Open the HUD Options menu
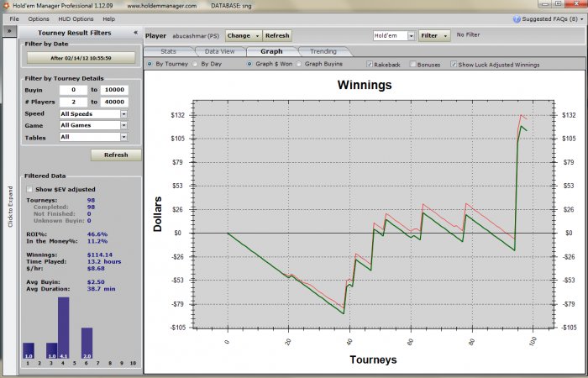 76,18
